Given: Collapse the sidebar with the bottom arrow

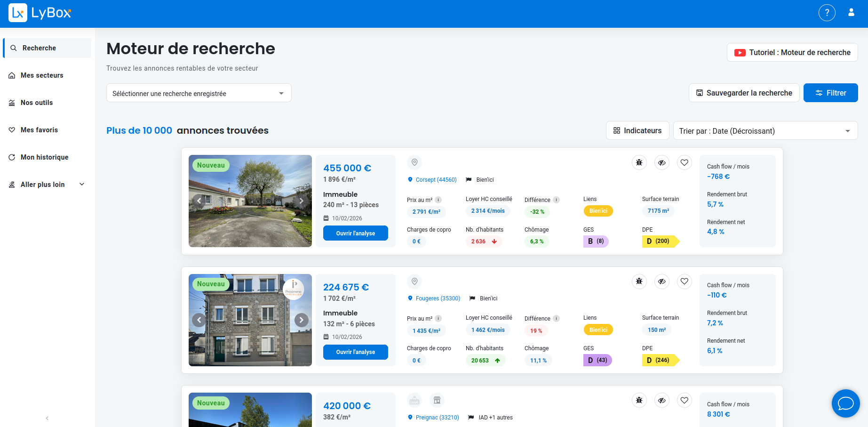Looking at the screenshot, I should [x=47, y=418].
